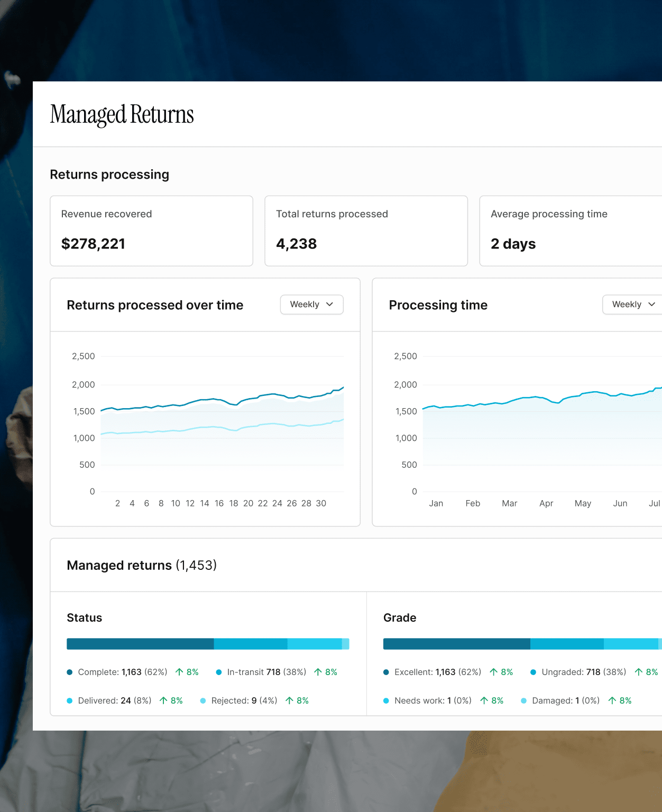Click the Jun label on Processing time axis
This screenshot has width=662, height=812.
coord(620,503)
